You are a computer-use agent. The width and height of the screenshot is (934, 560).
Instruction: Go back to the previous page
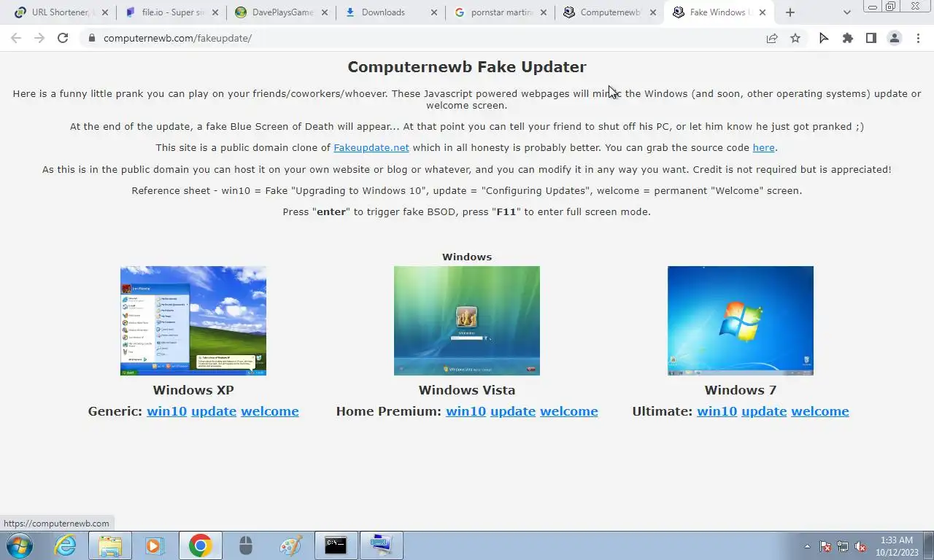pos(16,38)
